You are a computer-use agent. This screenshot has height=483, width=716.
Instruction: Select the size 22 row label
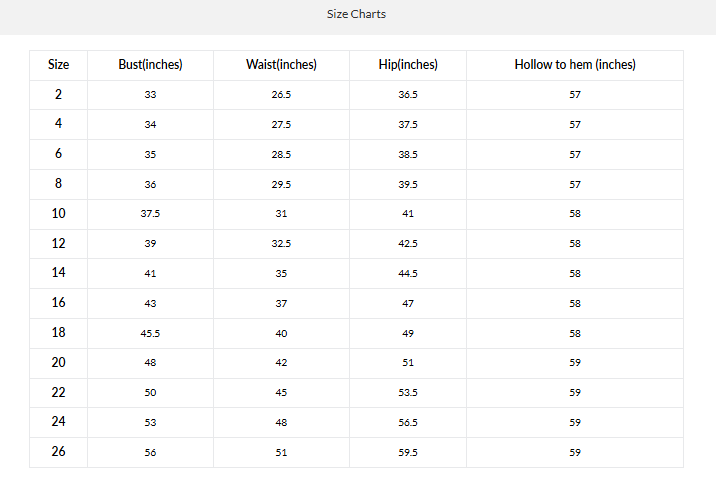tap(58, 391)
